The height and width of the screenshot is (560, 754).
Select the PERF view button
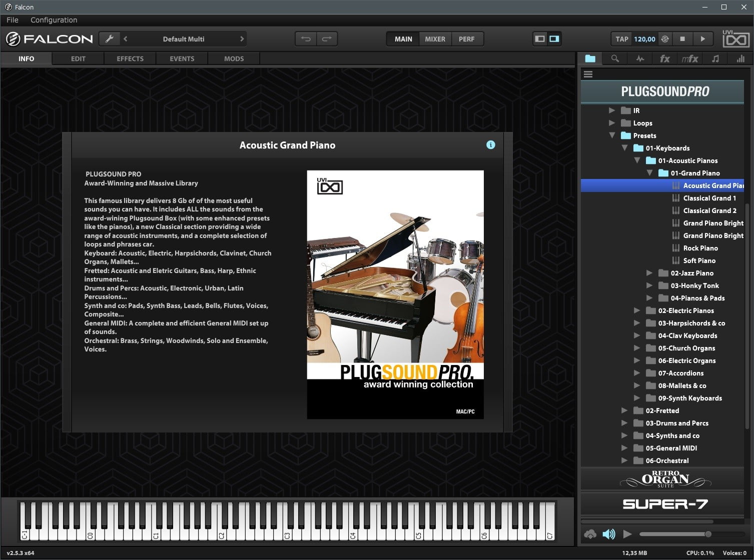[x=467, y=39]
